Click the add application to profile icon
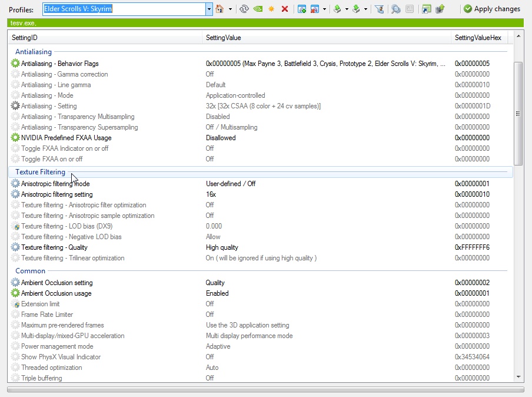The width and height of the screenshot is (532, 397). point(302,9)
